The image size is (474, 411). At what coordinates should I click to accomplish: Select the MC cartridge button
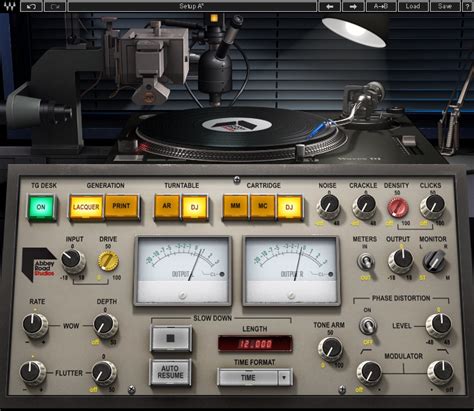[263, 206]
